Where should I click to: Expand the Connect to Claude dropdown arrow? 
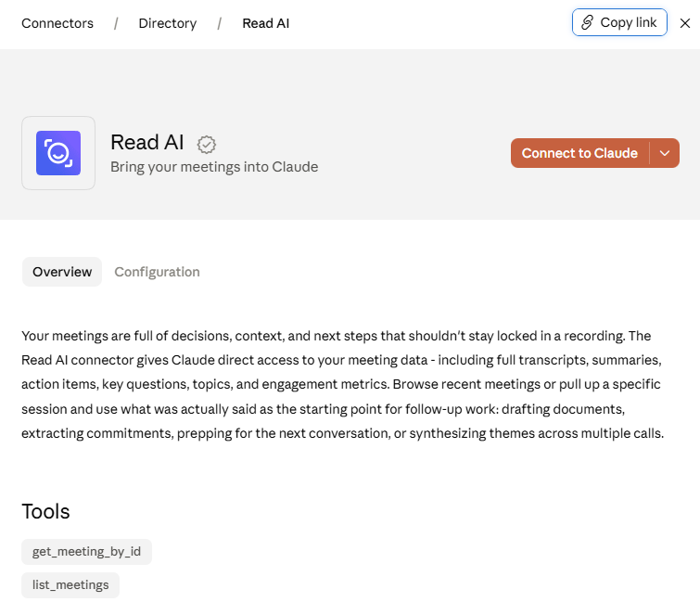click(x=665, y=153)
